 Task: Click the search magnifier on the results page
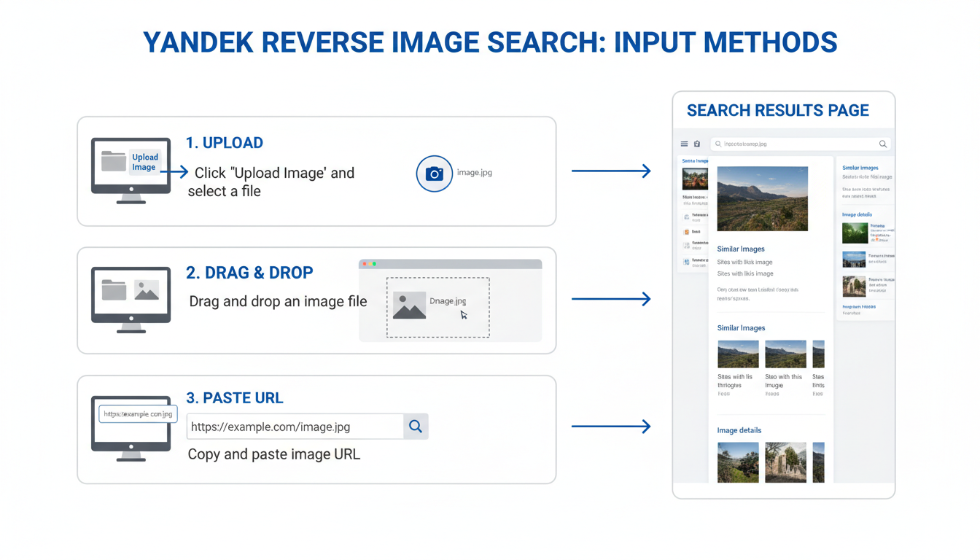(882, 144)
